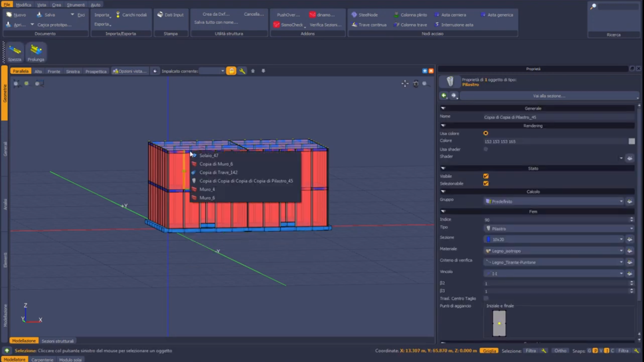Open the Gruppo Predefinito dropdown
This screenshot has height=362, width=644.
click(x=554, y=201)
